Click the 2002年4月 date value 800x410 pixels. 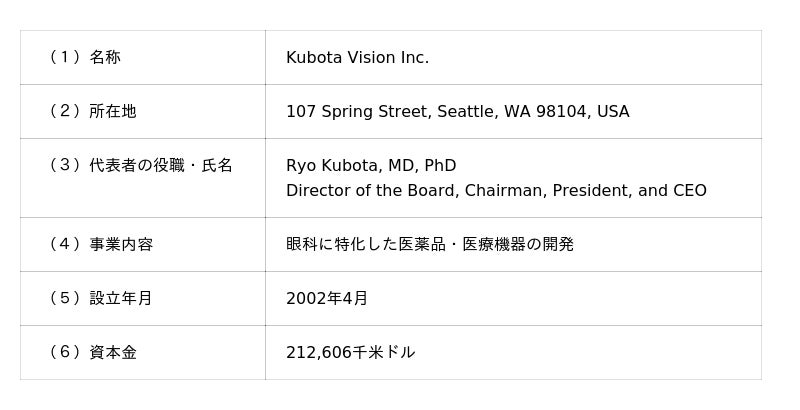tap(327, 299)
